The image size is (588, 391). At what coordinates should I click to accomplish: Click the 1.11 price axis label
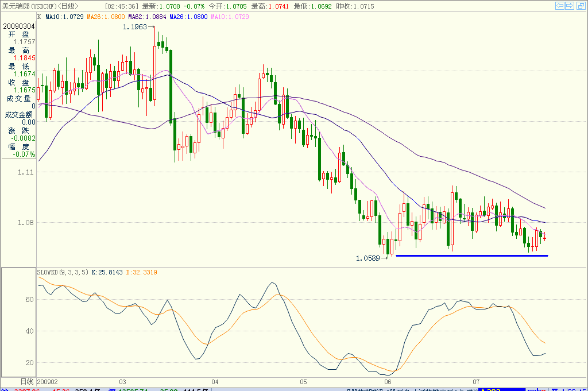(x=25, y=172)
